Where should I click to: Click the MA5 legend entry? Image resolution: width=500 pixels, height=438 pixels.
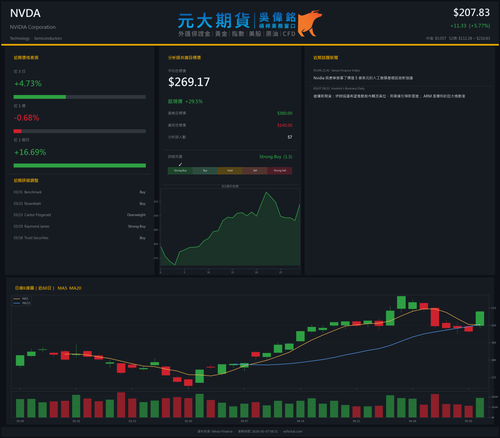click(x=21, y=299)
